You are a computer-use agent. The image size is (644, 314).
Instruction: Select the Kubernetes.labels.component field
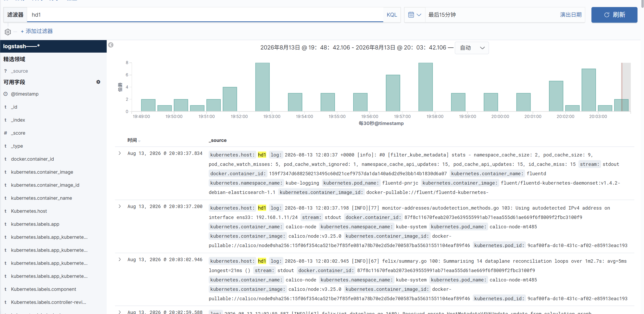[x=43, y=289]
